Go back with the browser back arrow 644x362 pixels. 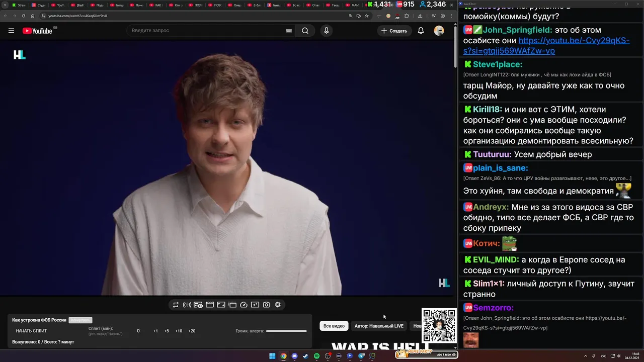[6, 16]
